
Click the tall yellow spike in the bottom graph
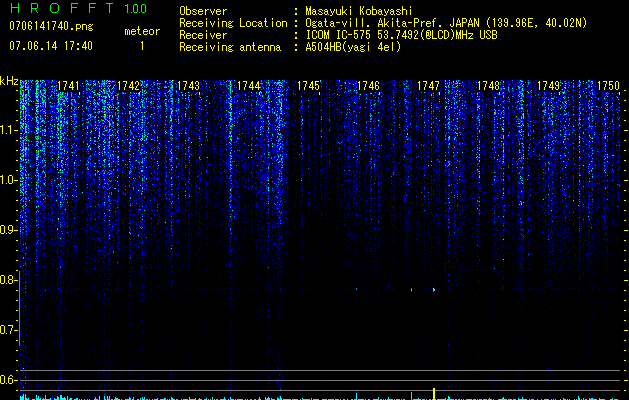434,394
